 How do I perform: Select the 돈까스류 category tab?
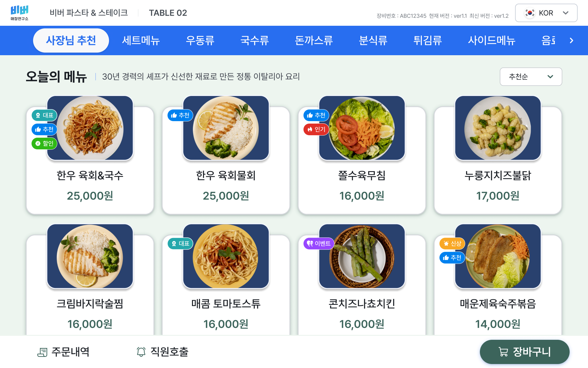[x=313, y=40]
